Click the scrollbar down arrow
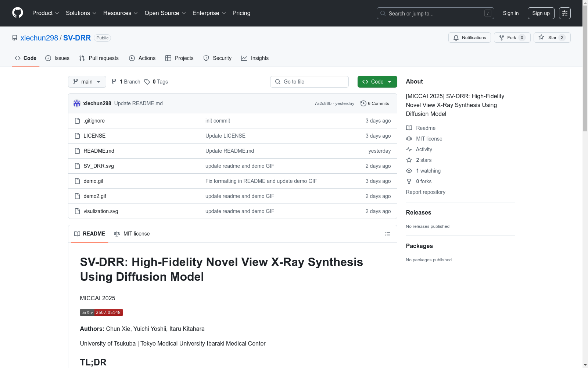This screenshot has height=368, width=588. (585, 365)
